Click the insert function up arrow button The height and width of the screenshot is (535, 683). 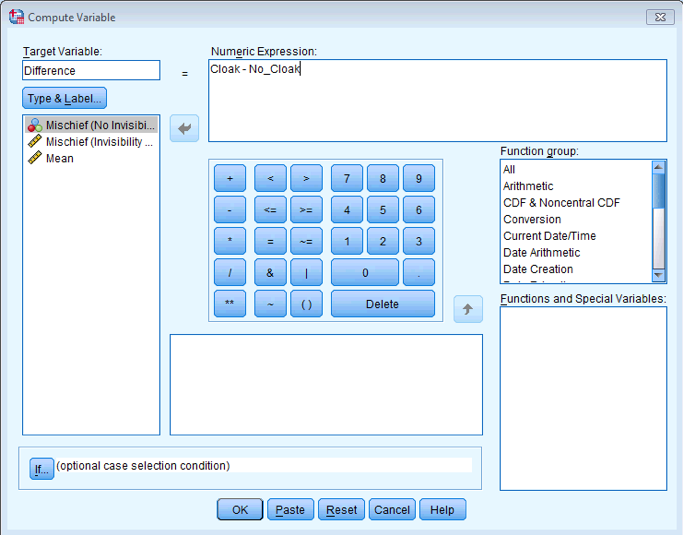(468, 309)
